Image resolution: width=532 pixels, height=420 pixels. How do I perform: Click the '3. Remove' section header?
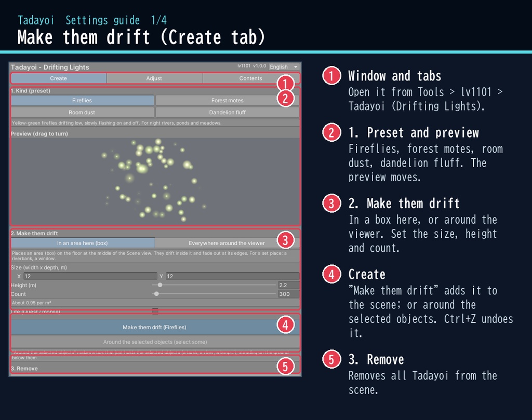pos(24,369)
